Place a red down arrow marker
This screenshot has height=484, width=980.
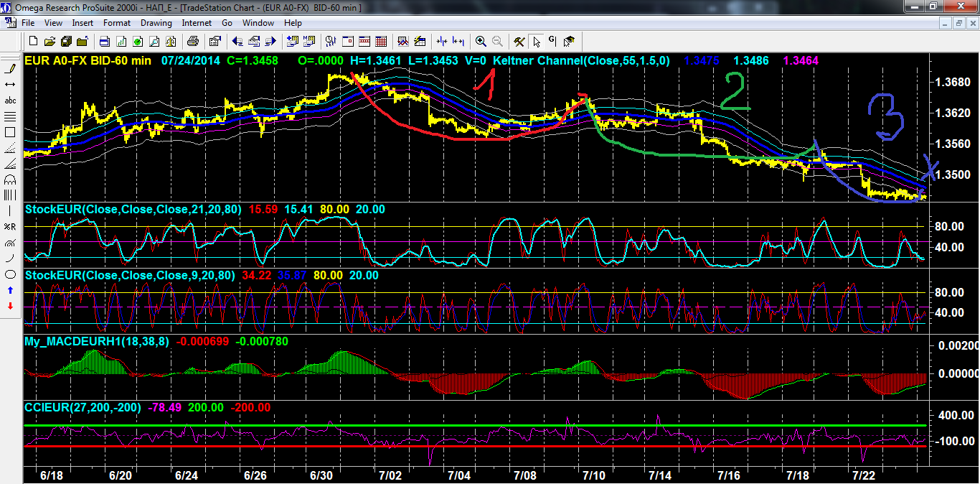pos(11,306)
